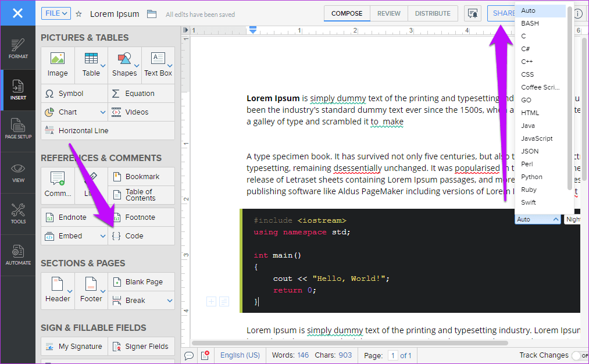Image resolution: width=589 pixels, height=364 pixels.
Task: Insert a Footnote
Action: 141,217
